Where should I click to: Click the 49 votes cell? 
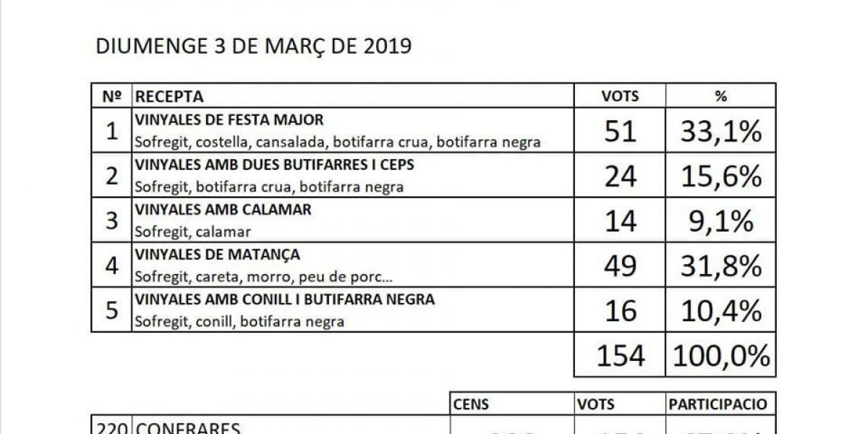[x=620, y=265]
